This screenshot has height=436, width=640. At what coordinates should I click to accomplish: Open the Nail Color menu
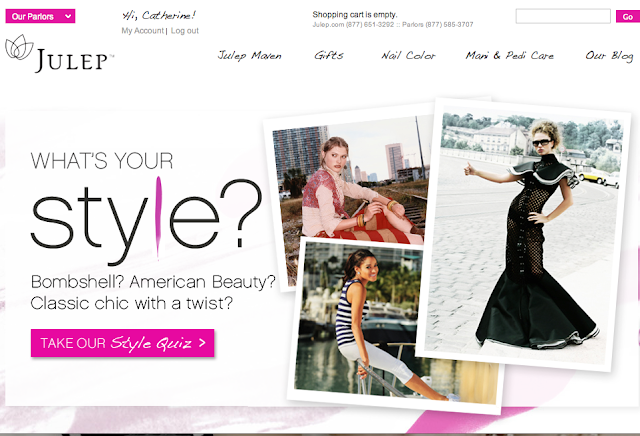pos(408,55)
